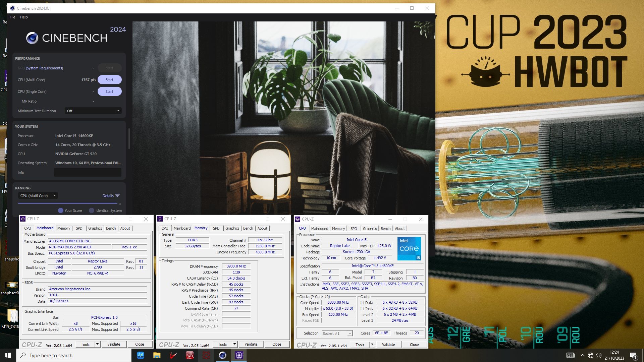Click the Identical System legend dot
Screen dimensions: 644x362
pyautogui.click(x=91, y=210)
